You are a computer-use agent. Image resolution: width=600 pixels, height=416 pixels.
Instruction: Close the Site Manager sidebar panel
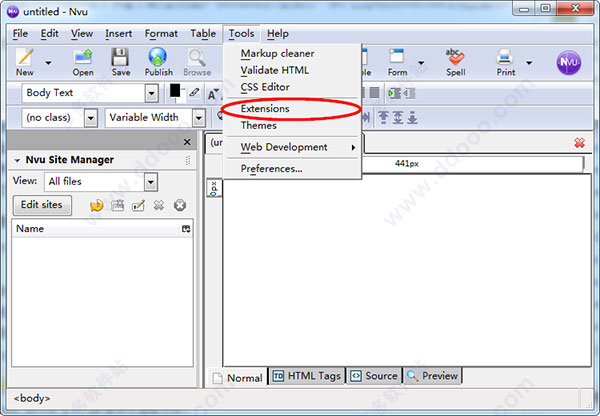[x=187, y=142]
